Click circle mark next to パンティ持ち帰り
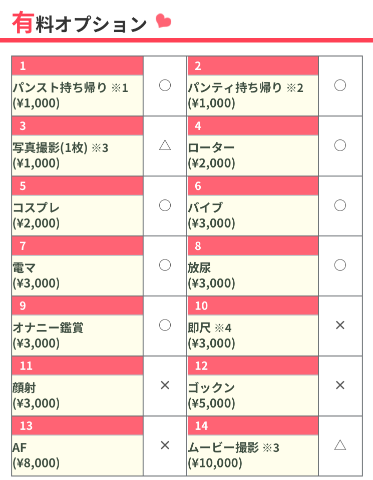 coord(340,85)
